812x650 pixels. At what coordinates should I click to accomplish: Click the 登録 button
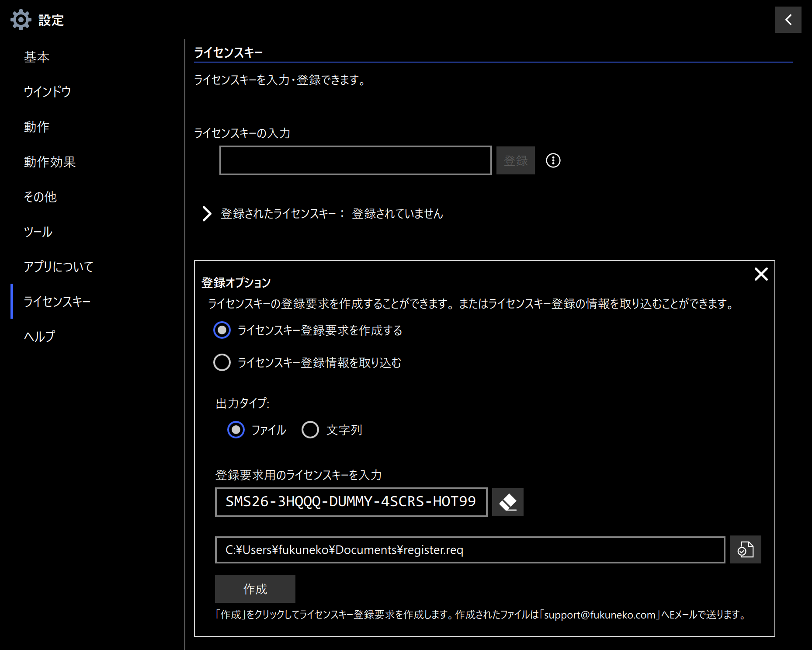tap(516, 160)
